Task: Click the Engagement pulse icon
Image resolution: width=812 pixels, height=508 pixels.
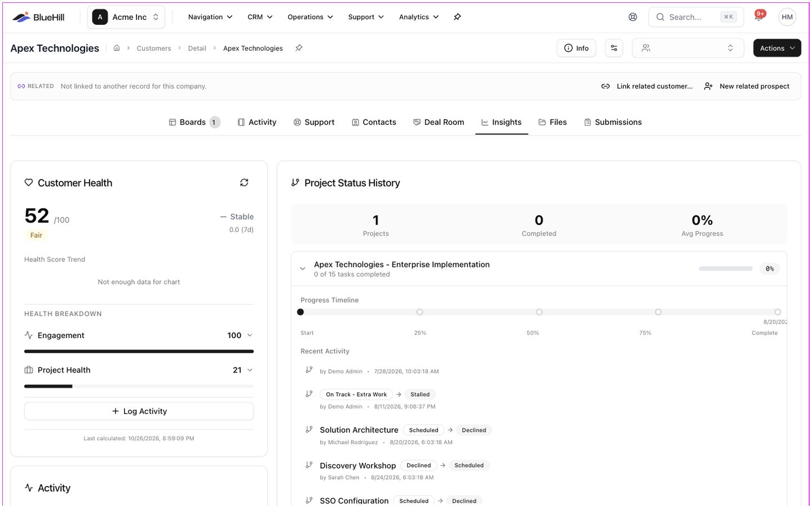Action: pyautogui.click(x=29, y=335)
